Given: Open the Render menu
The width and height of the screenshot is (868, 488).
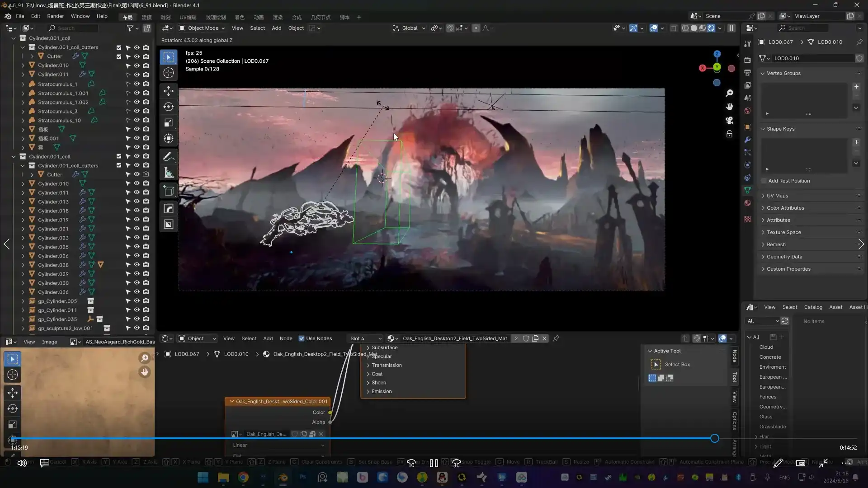Looking at the screenshot, I should [55, 16].
